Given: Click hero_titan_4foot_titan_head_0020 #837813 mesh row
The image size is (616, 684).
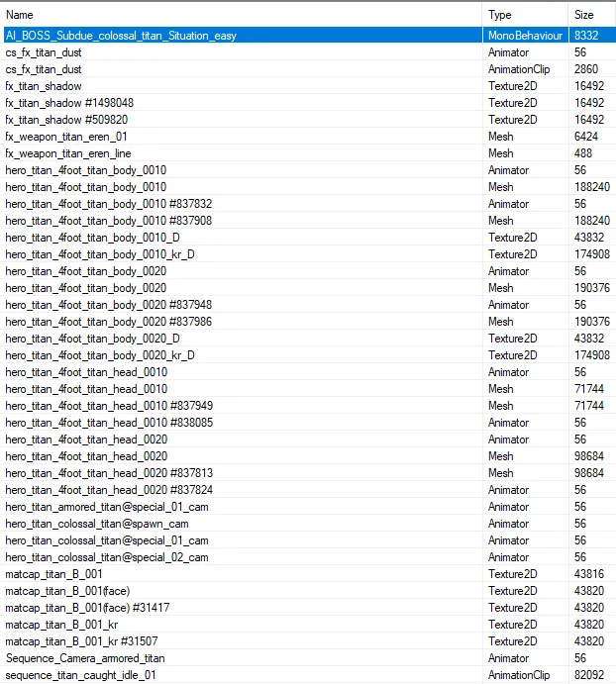Looking at the screenshot, I should click(x=109, y=473).
